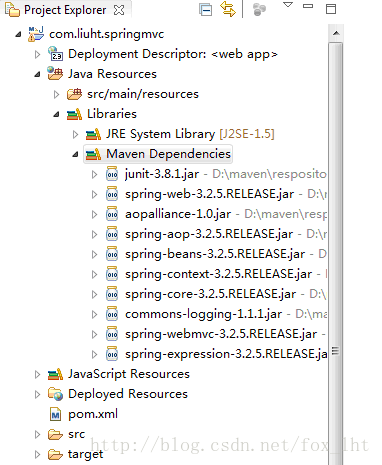Select the JavaScript Resources label
The width and height of the screenshot is (382, 465).
click(129, 374)
